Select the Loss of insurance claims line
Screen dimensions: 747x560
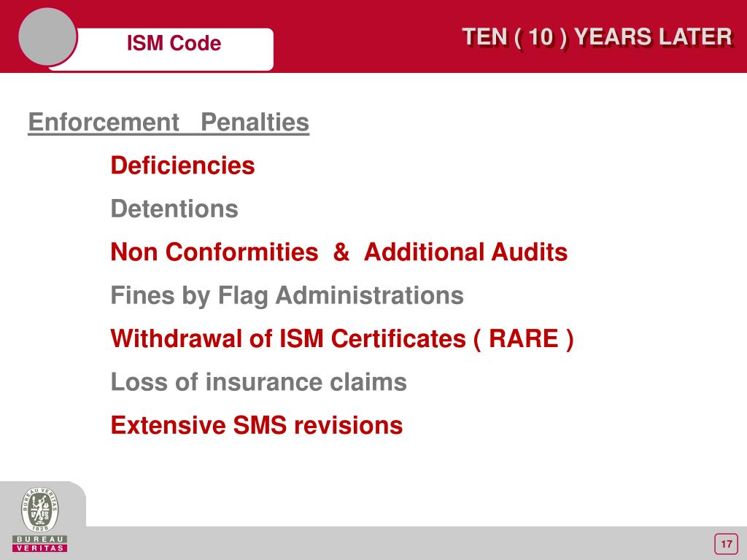point(259,382)
